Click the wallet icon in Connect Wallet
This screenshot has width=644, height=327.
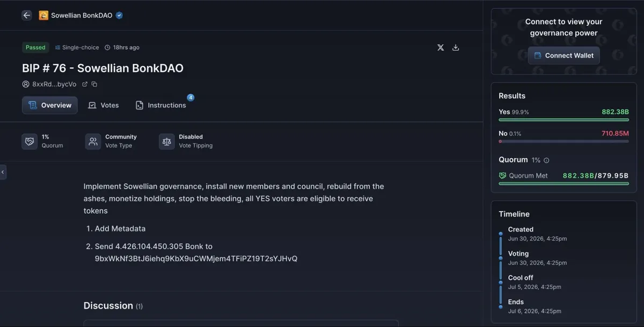tap(538, 55)
